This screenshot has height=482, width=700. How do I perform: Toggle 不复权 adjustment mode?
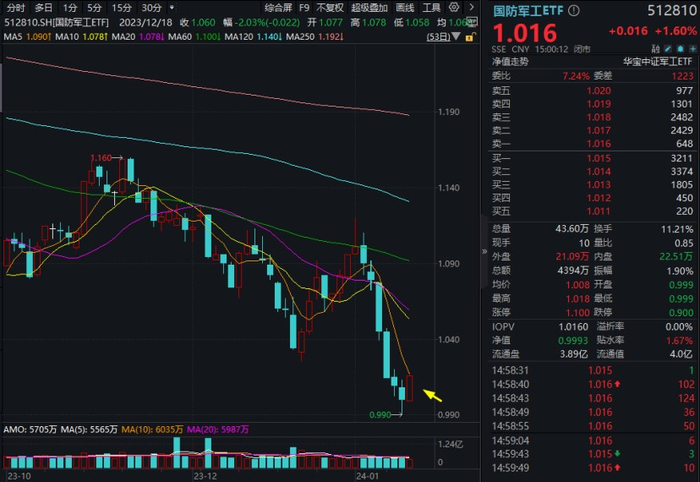pyautogui.click(x=330, y=8)
